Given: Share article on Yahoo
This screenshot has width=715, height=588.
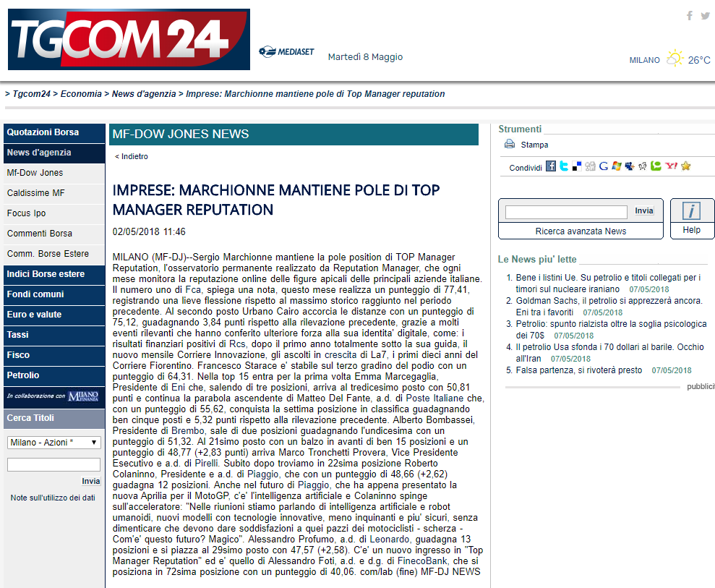Looking at the screenshot, I should (671, 166).
